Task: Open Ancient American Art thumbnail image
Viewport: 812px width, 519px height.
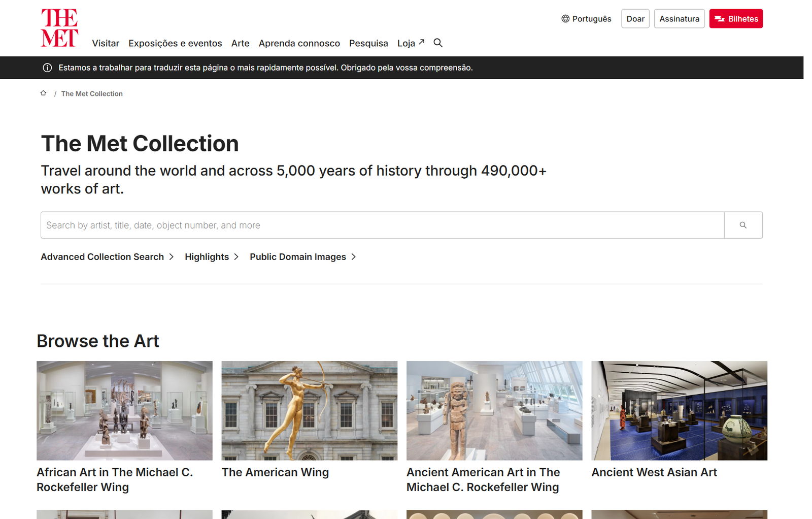Action: 494,411
